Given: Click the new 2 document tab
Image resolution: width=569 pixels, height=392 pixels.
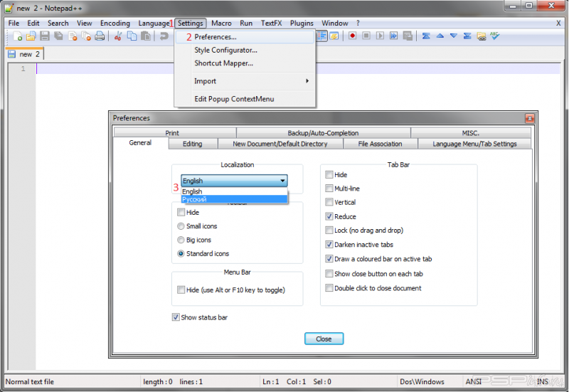Looking at the screenshot, I should pos(25,54).
